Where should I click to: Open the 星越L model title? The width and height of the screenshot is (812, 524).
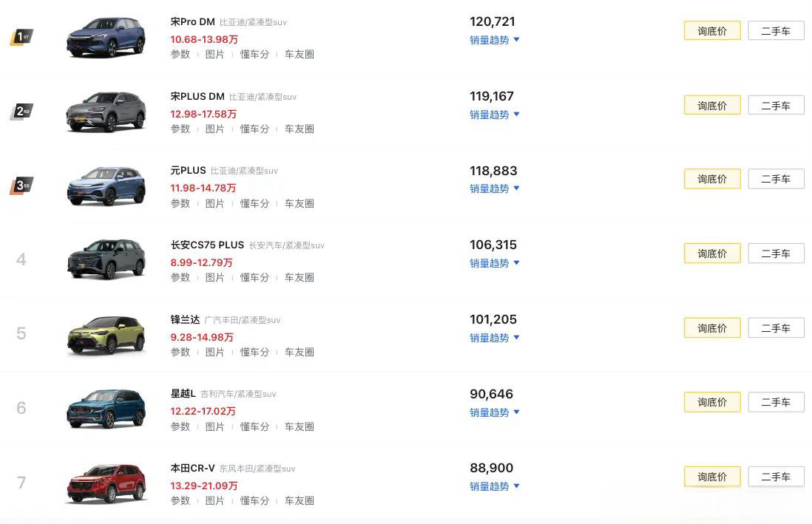[183, 393]
